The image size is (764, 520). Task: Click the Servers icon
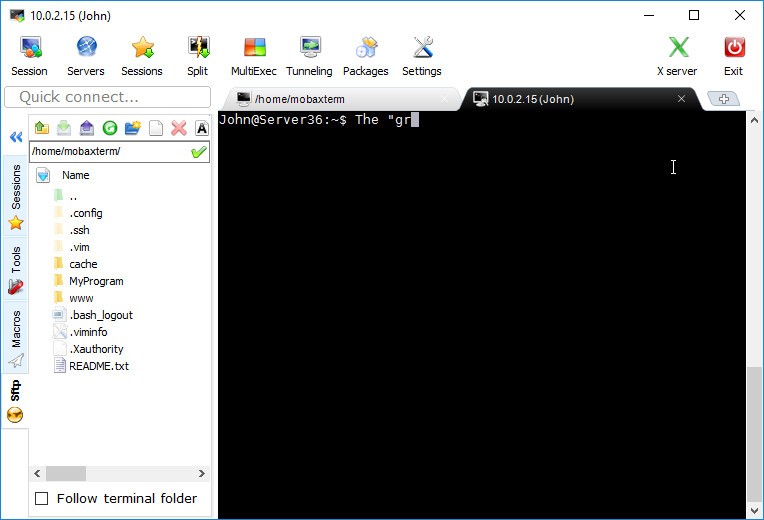coord(85,56)
